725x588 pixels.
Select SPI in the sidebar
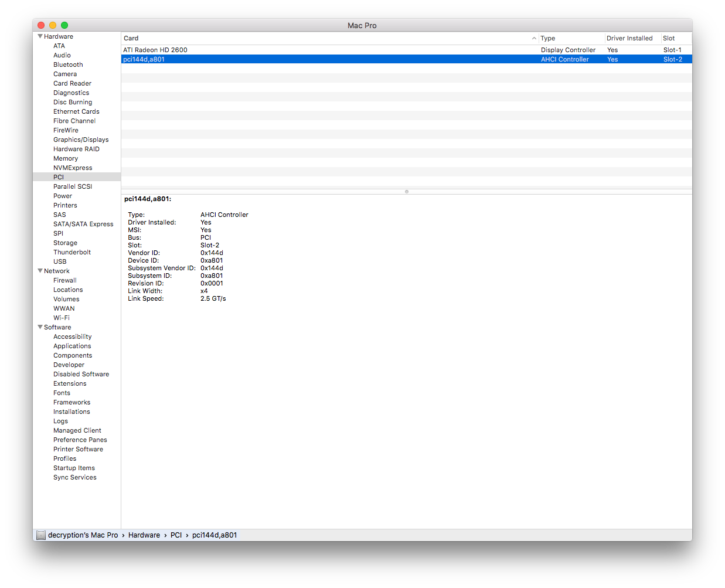pos(58,233)
